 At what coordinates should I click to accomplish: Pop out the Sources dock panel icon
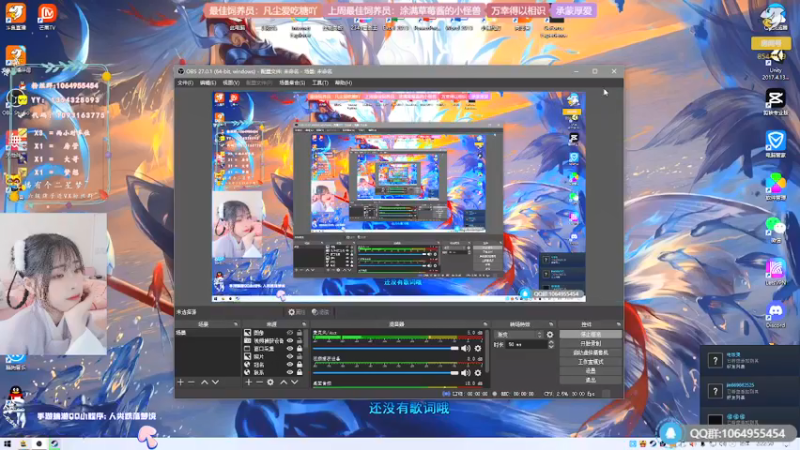point(304,324)
